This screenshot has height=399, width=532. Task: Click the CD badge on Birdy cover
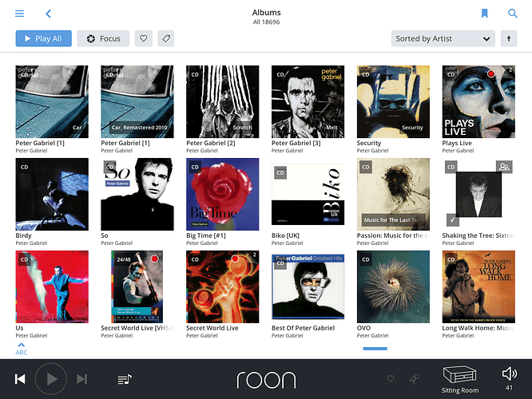25,167
